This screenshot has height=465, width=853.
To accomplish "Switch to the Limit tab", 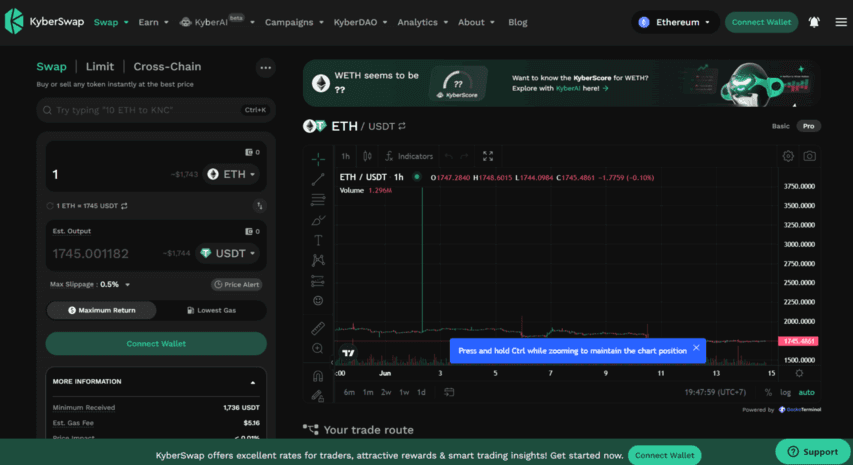I will coord(100,66).
